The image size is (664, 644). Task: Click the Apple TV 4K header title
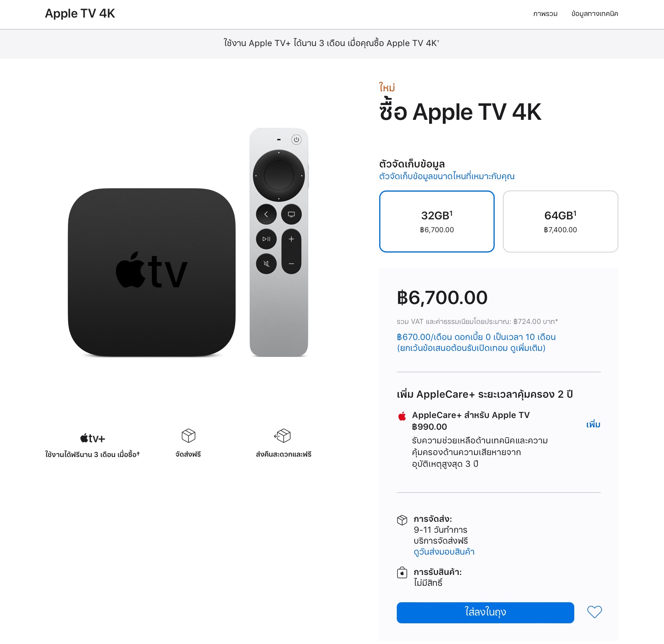coord(80,14)
